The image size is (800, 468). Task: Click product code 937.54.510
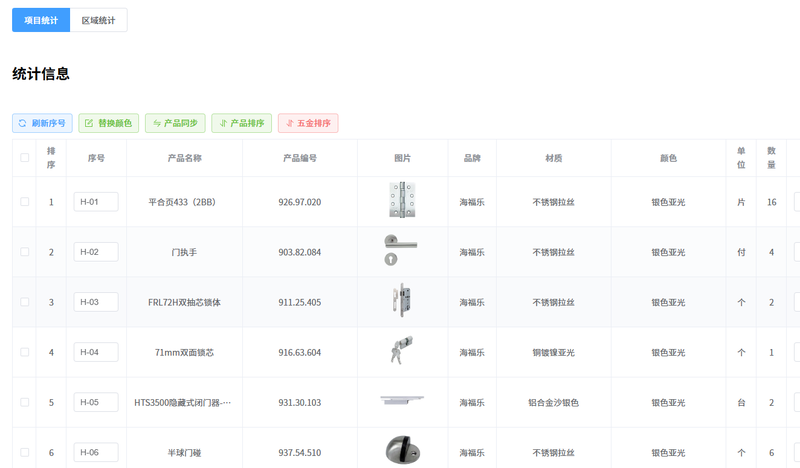pos(299,453)
